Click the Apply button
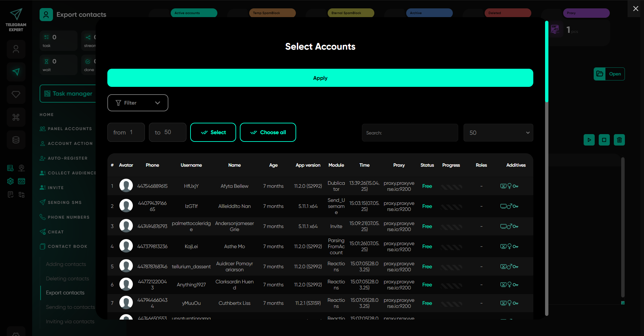The width and height of the screenshot is (644, 336). (x=320, y=78)
